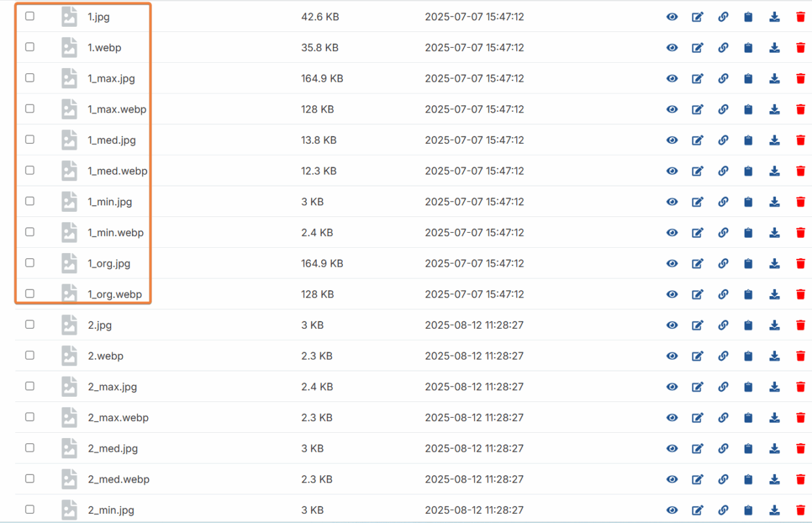Check the box next to 2_max.jpg
The image size is (812, 523).
point(30,386)
